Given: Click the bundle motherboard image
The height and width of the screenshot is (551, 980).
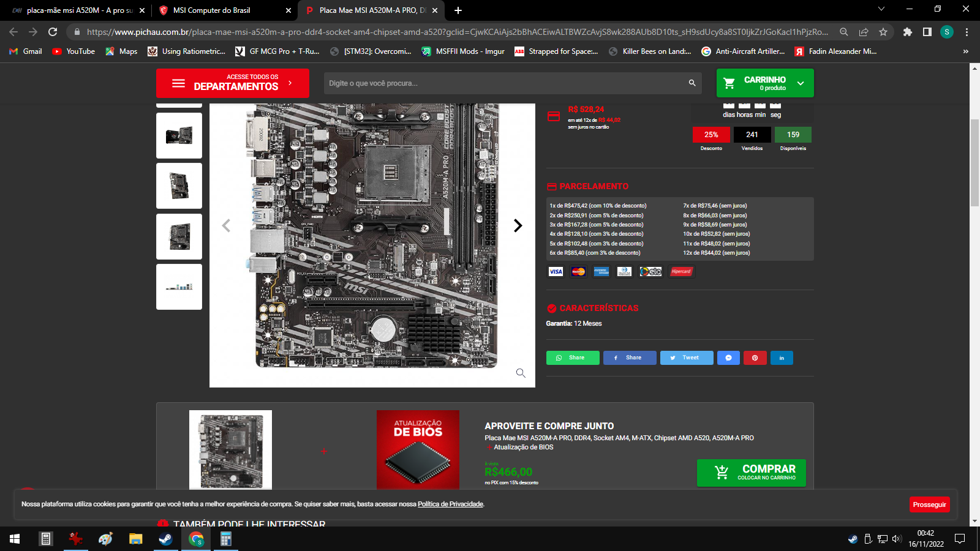Looking at the screenshot, I should click(230, 449).
